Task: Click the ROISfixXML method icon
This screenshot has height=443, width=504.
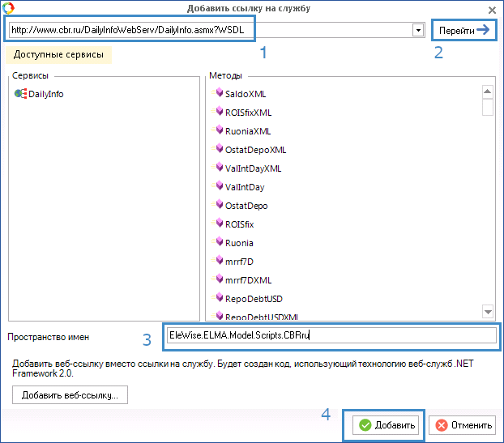Action: [x=219, y=112]
